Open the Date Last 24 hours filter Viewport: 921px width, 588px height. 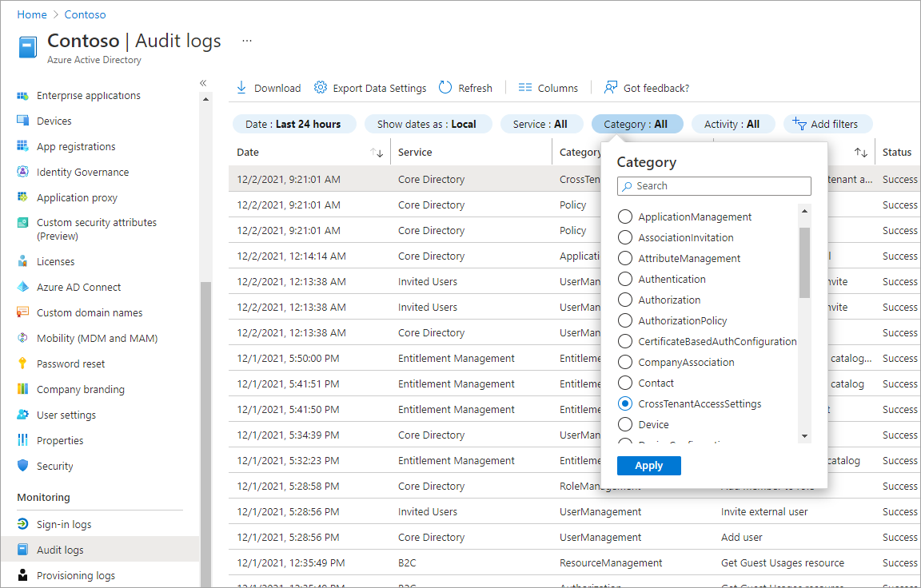coord(293,125)
